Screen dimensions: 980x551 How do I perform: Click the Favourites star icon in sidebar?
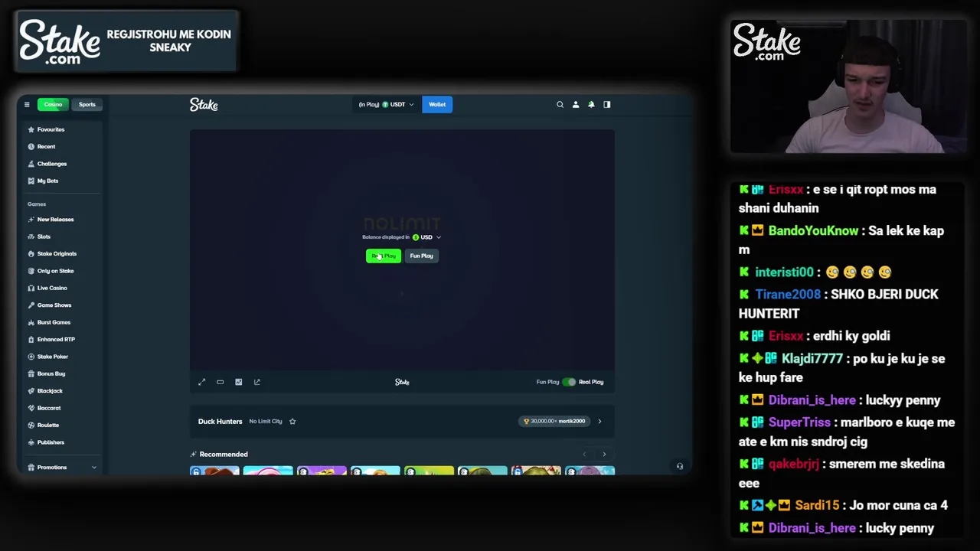click(31, 129)
